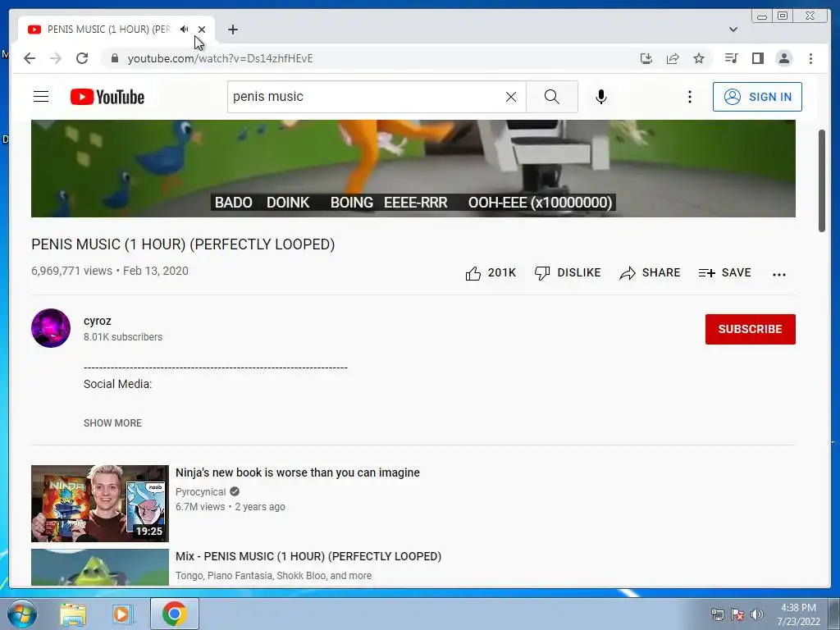Open the tab search chevron dropdown
Image resolution: width=840 pixels, height=630 pixels.
pos(733,30)
